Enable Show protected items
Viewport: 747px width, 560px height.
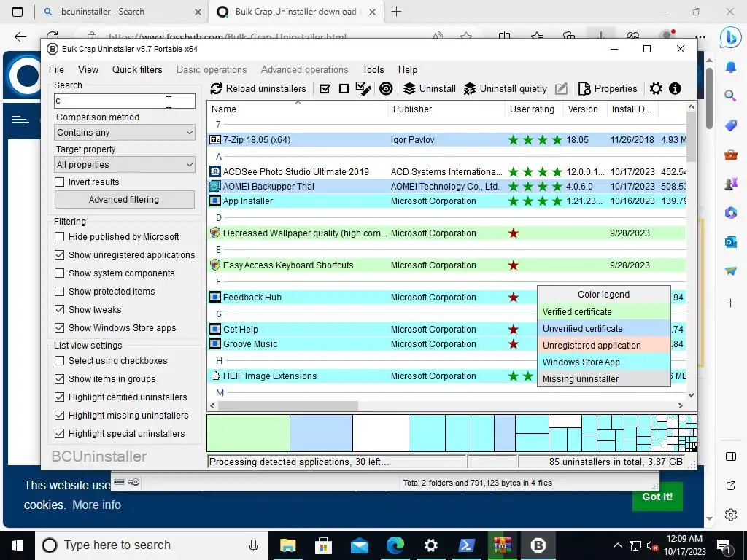tap(60, 292)
